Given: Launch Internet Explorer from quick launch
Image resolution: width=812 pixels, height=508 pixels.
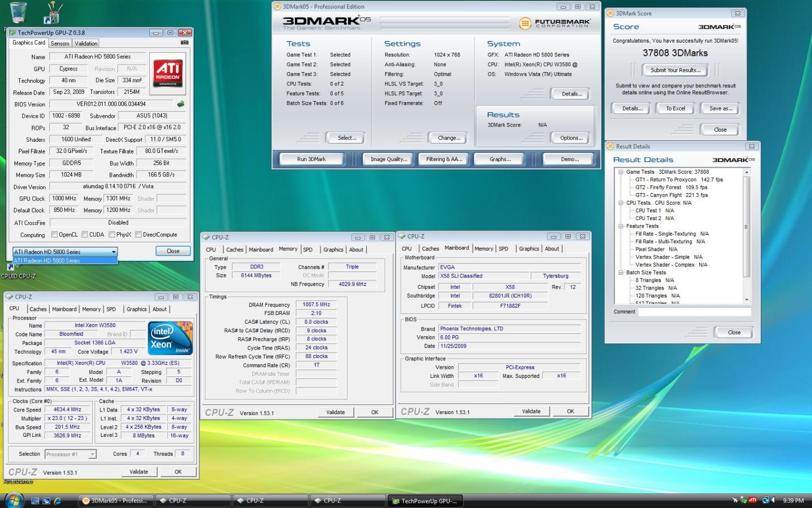Looking at the screenshot, I should 57,501.
